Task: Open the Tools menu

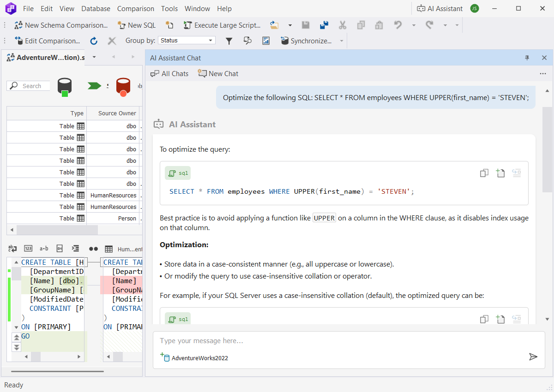Action: [x=169, y=8]
